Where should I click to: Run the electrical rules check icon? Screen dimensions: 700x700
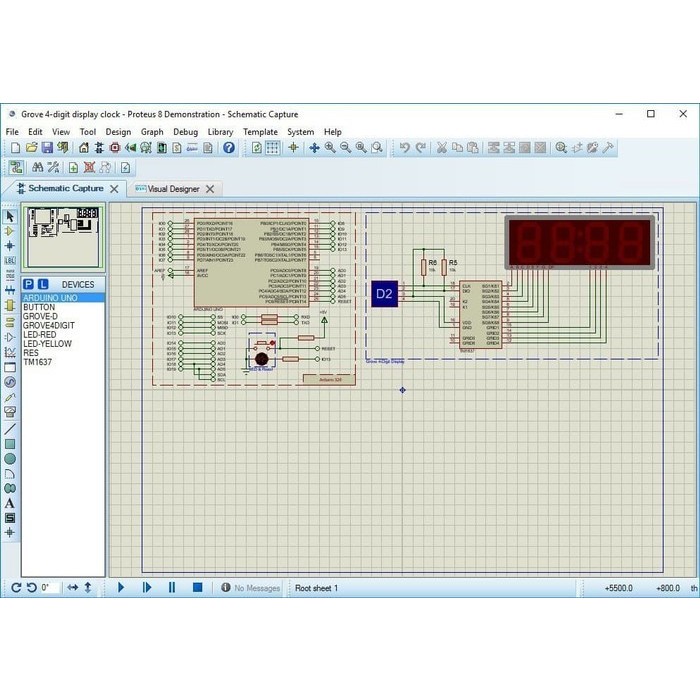(x=126, y=168)
